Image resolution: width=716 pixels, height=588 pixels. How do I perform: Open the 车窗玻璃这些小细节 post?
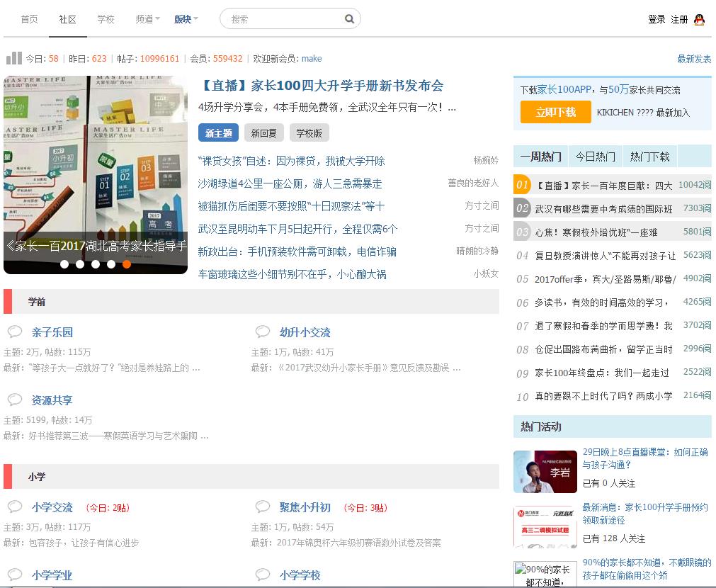[x=292, y=274]
